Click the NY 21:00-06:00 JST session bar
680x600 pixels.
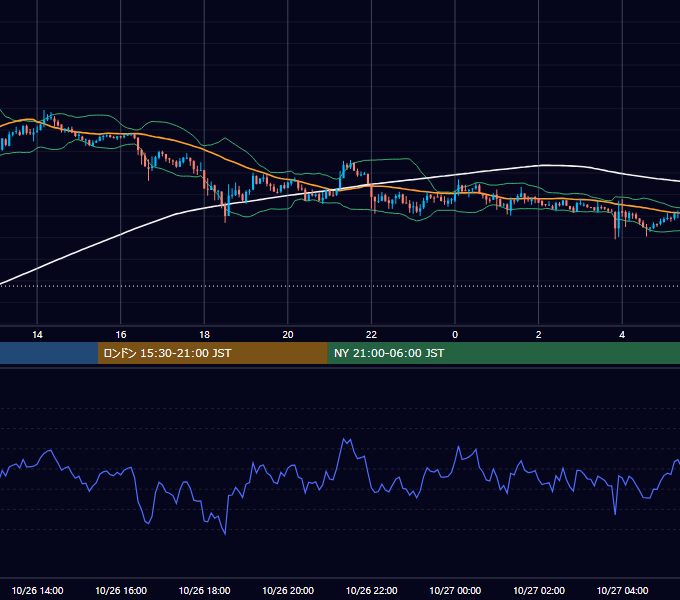pos(503,353)
